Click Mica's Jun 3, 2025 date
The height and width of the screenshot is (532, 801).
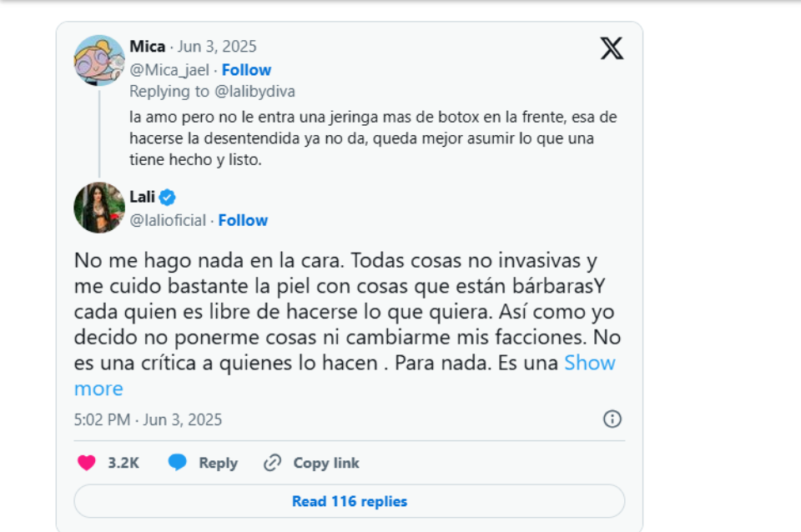[x=217, y=47]
